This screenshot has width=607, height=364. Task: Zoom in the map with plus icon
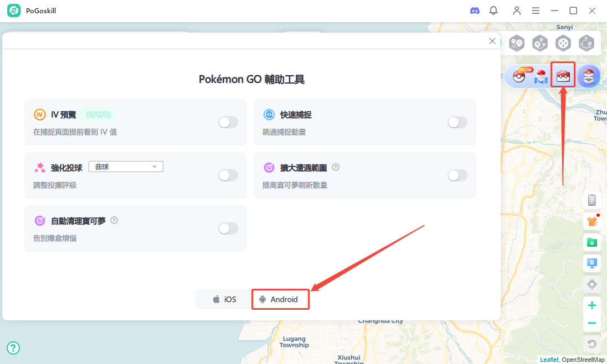[x=592, y=305]
